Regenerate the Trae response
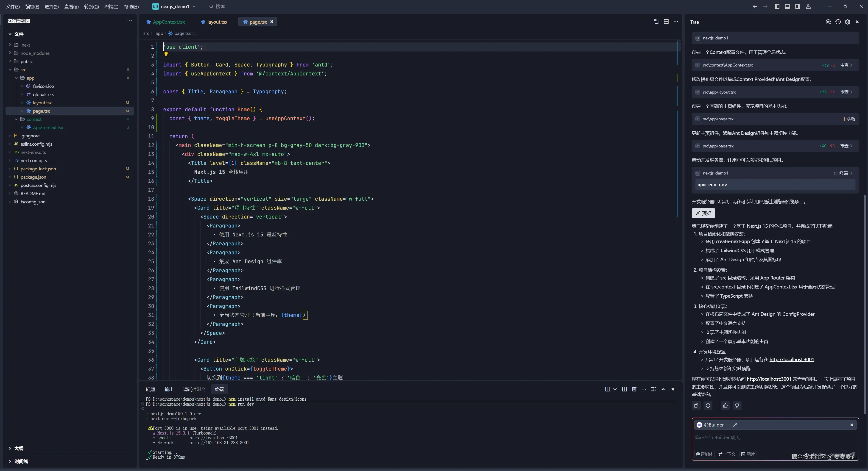This screenshot has width=868, height=471. (708, 406)
